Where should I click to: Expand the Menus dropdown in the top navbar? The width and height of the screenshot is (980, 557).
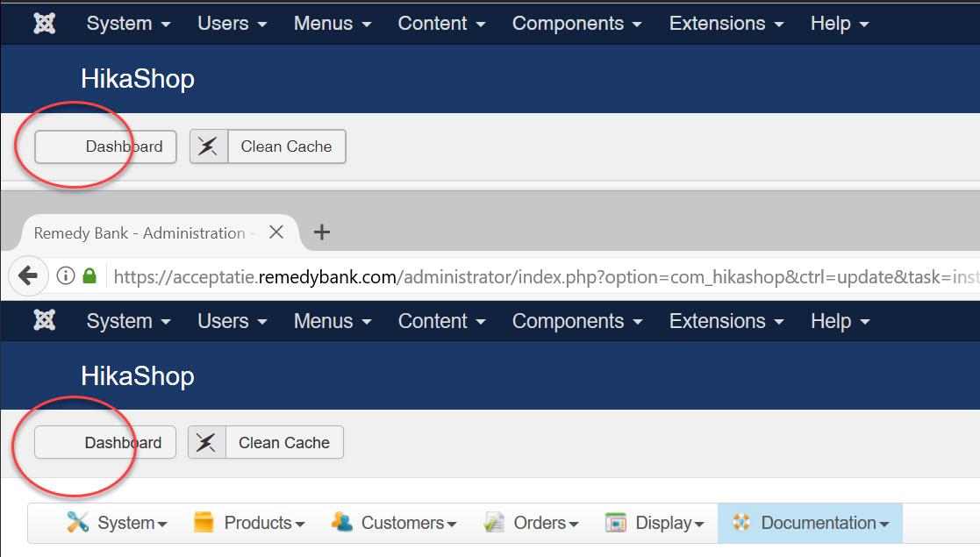click(333, 23)
